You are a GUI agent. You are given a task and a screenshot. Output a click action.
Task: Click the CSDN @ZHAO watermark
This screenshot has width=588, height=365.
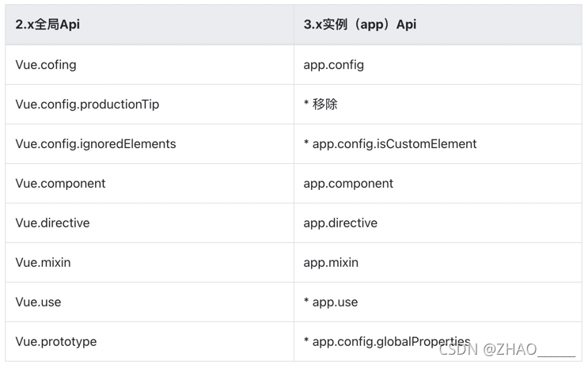click(x=506, y=350)
